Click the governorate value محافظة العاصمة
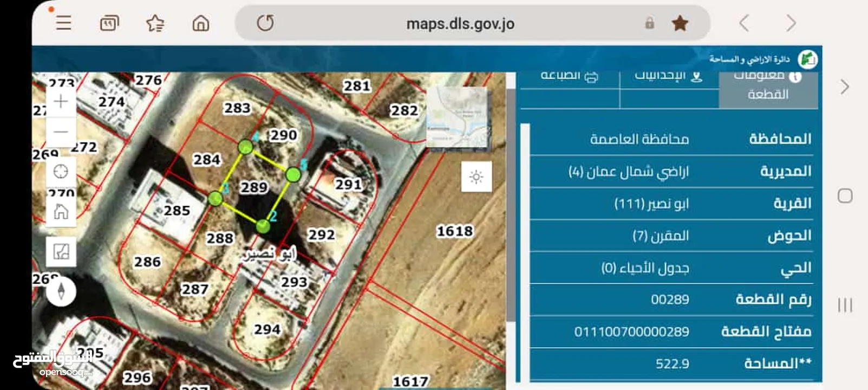Screen dimensions: 868x390 [x=639, y=139]
